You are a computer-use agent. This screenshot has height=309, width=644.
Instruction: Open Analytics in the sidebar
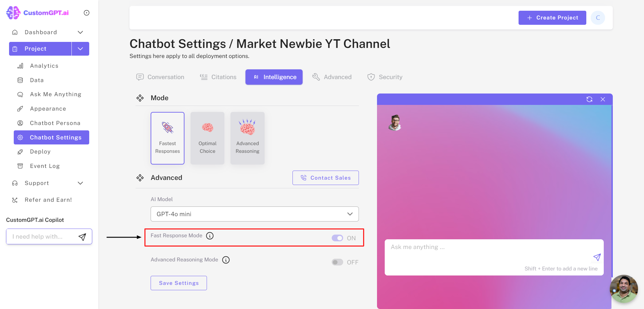click(44, 66)
